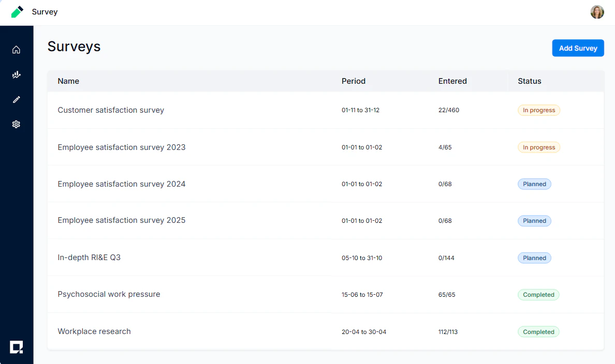Click the 22/460 entered count
The image size is (615, 364).
coord(449,110)
